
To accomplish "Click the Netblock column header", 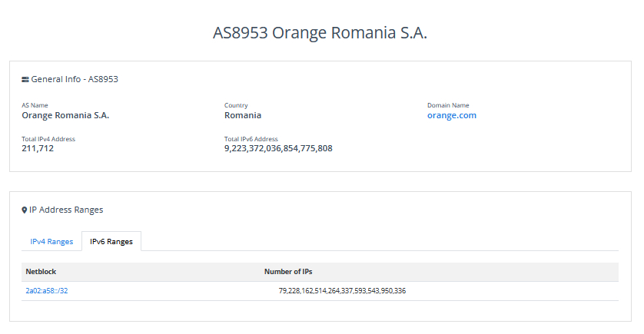I will (41, 272).
